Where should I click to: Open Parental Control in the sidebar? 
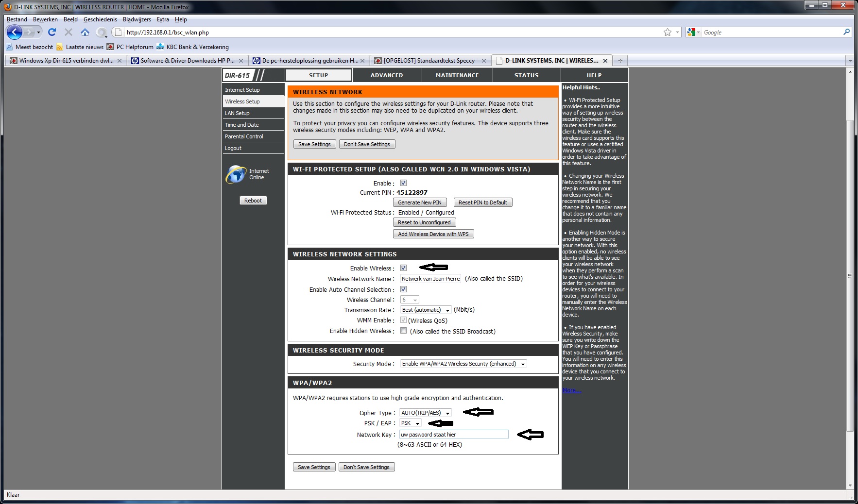[x=253, y=136]
